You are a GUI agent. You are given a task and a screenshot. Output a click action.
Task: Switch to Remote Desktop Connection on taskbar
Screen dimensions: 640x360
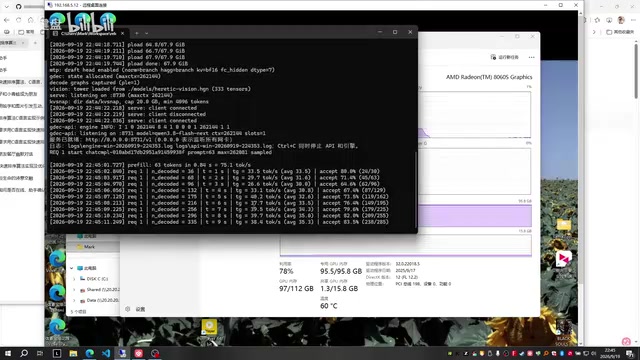tap(122, 353)
